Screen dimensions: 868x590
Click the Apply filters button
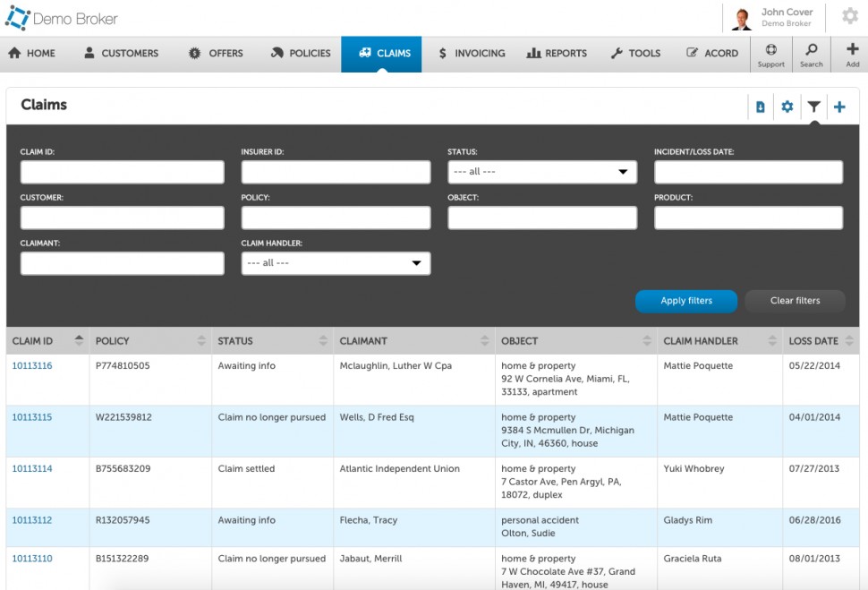[x=685, y=301]
